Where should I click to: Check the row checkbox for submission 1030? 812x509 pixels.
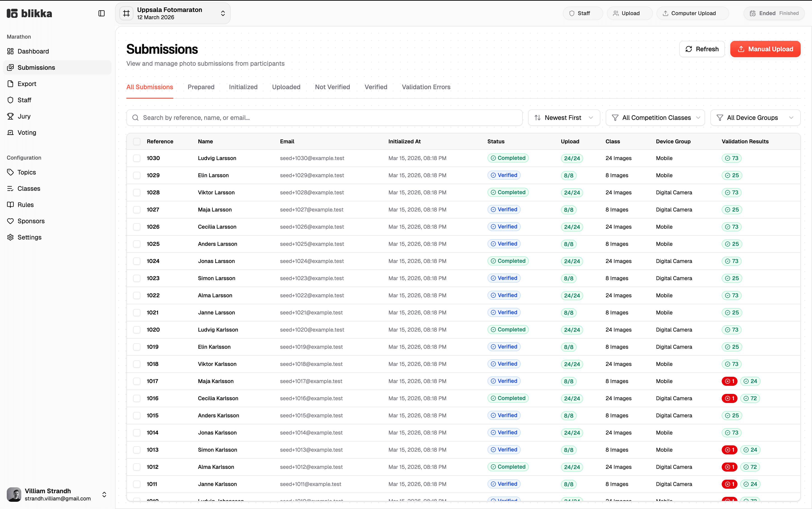[137, 158]
